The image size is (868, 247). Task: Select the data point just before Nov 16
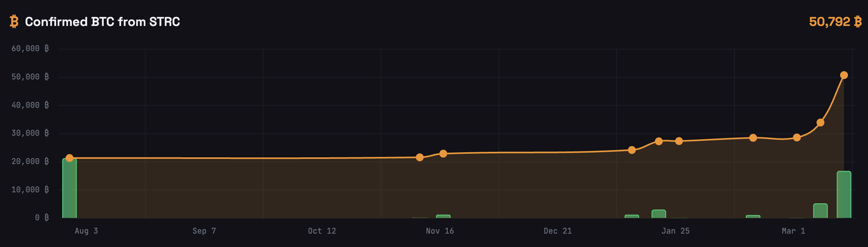pos(419,157)
